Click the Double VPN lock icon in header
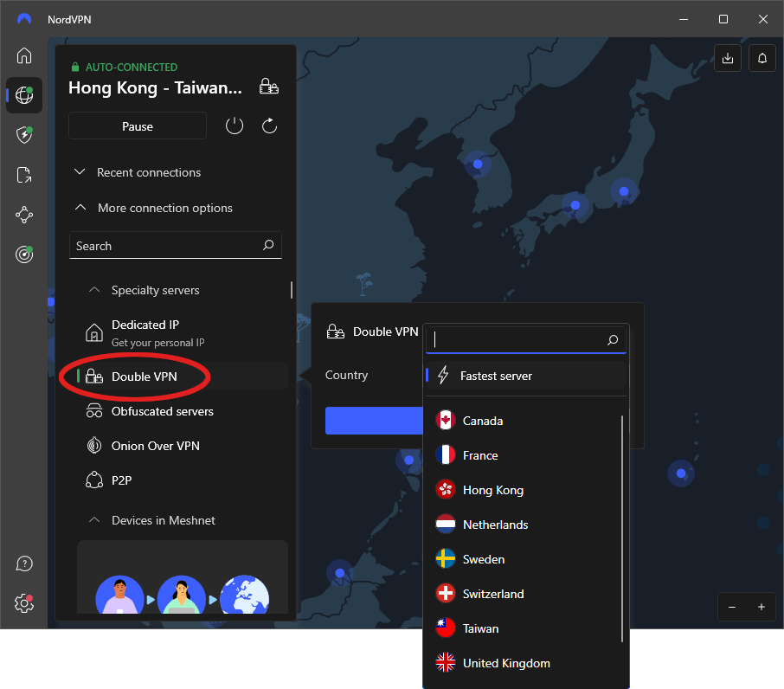Screen dimensions: 784x689 [x=269, y=87]
